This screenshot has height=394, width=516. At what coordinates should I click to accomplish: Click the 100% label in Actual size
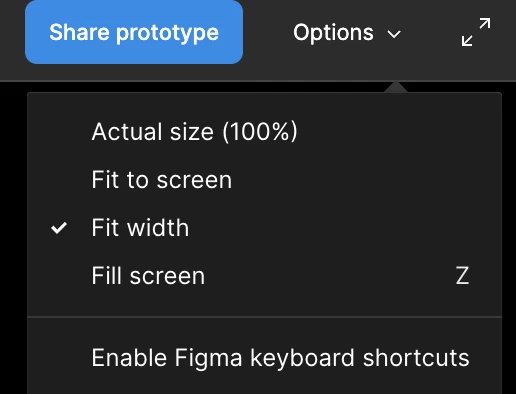click(259, 131)
